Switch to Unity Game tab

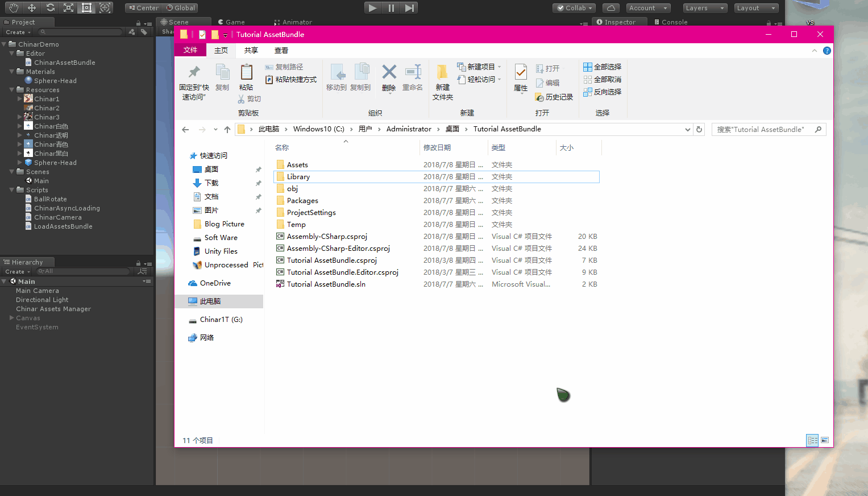(231, 22)
